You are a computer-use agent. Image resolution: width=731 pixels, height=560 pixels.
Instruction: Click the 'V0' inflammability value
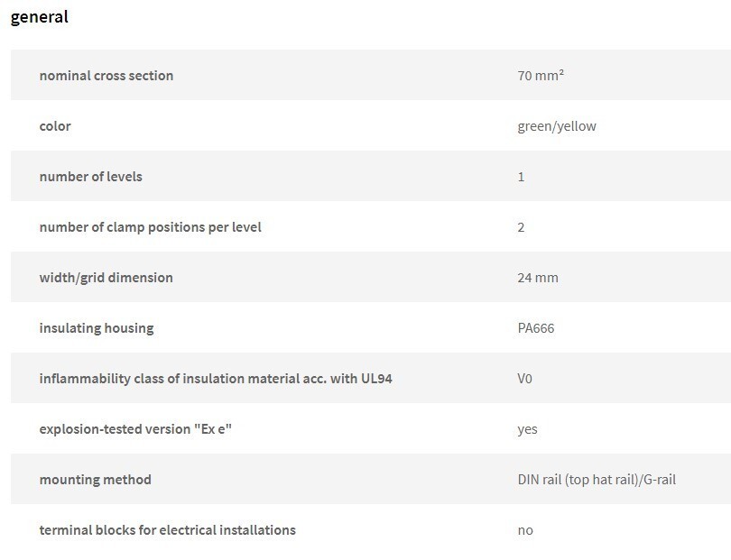pyautogui.click(x=524, y=379)
